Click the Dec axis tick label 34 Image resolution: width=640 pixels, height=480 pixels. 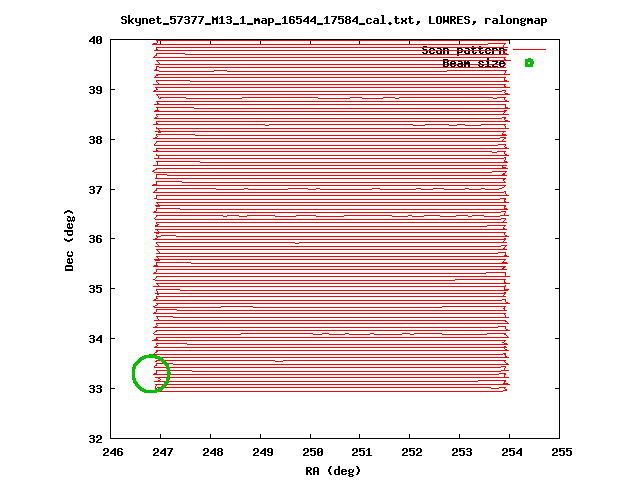tap(95, 339)
